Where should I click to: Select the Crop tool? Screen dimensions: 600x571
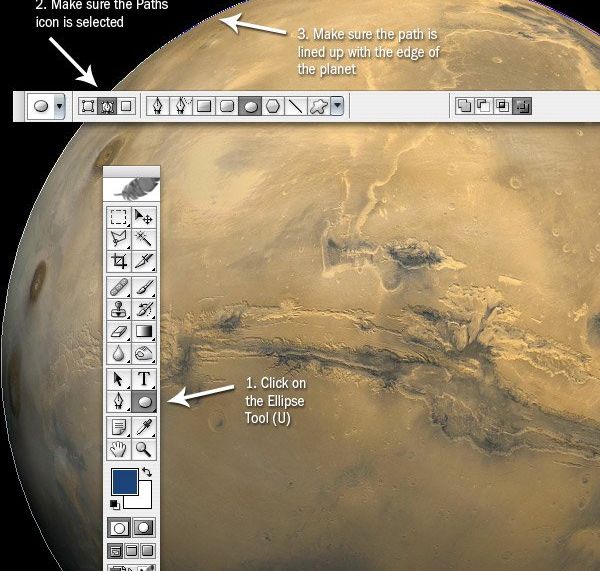[x=119, y=261]
